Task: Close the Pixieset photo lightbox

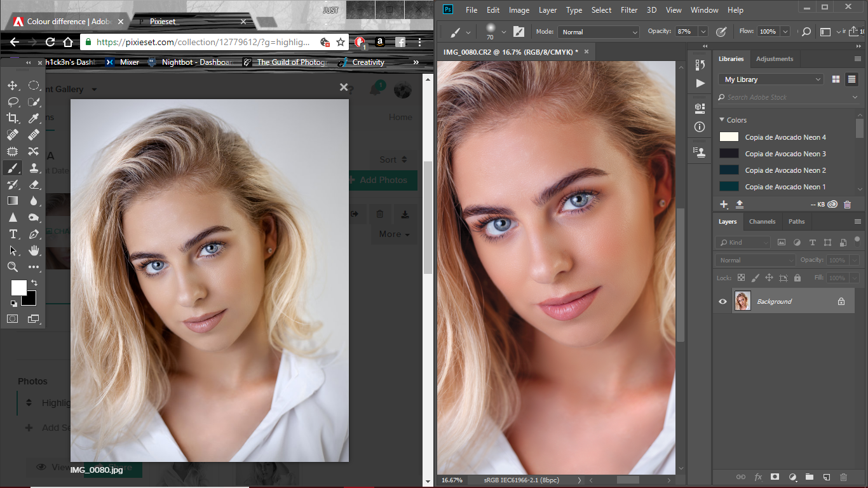Action: [x=344, y=88]
